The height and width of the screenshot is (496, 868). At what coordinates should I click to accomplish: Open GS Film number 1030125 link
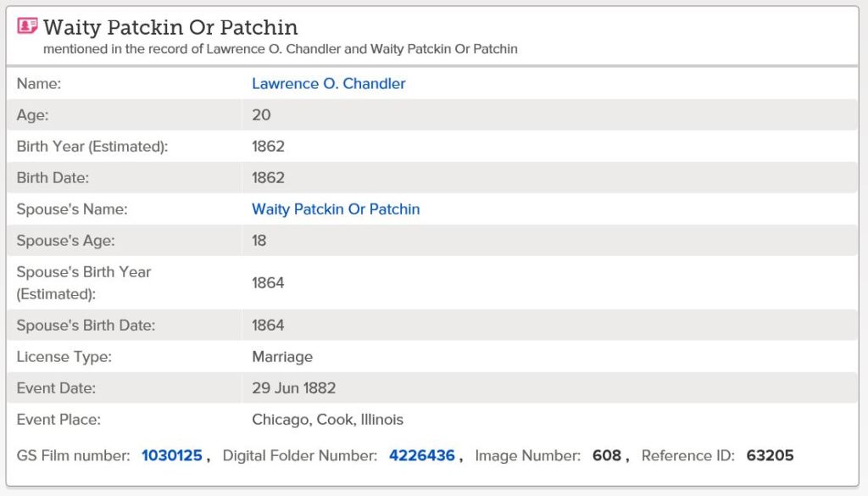point(172,456)
